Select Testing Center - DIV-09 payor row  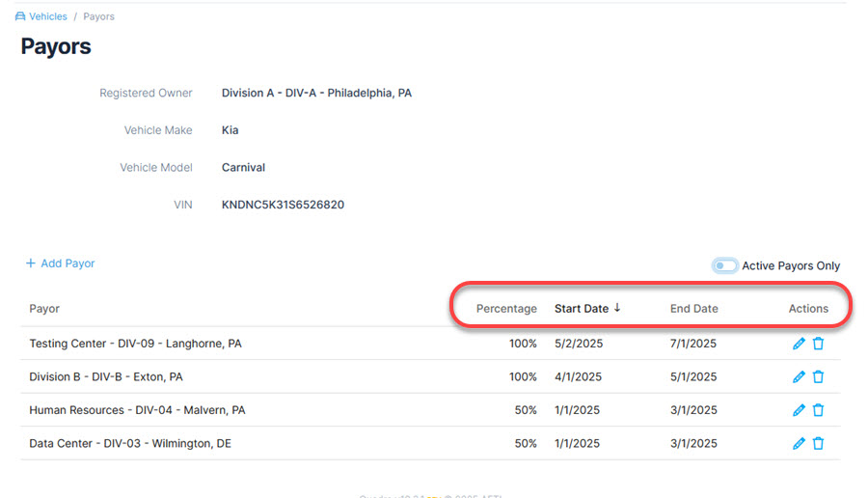pos(135,344)
